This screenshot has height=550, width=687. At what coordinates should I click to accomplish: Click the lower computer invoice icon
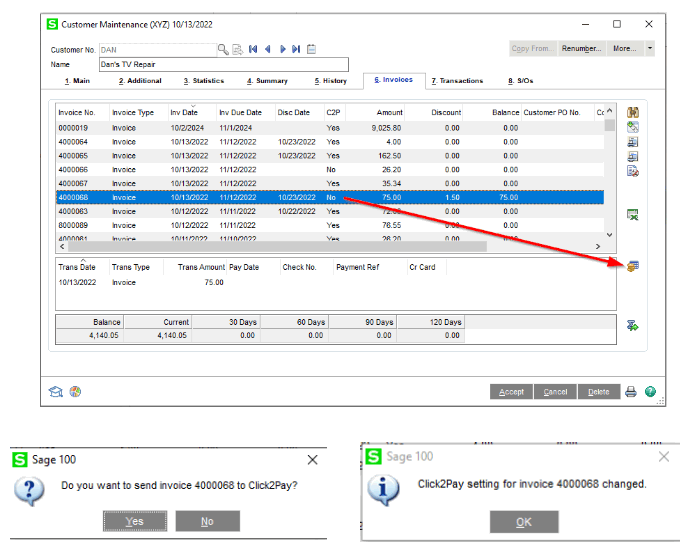633,156
